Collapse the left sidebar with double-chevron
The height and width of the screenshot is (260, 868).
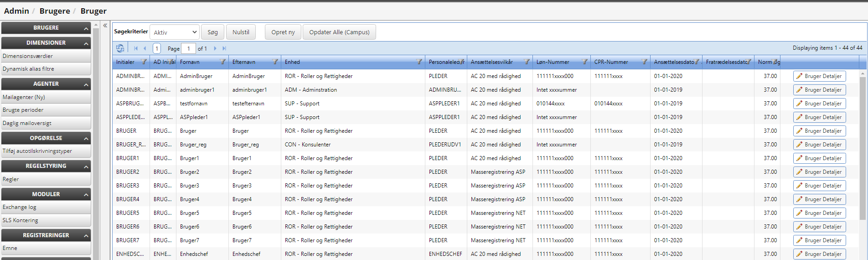coord(105,26)
